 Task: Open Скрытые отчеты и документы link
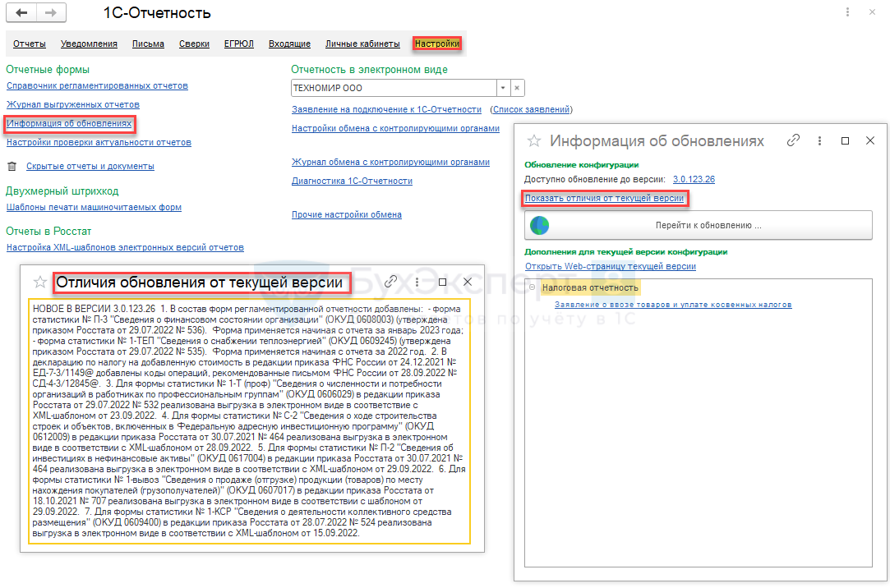[90, 166]
